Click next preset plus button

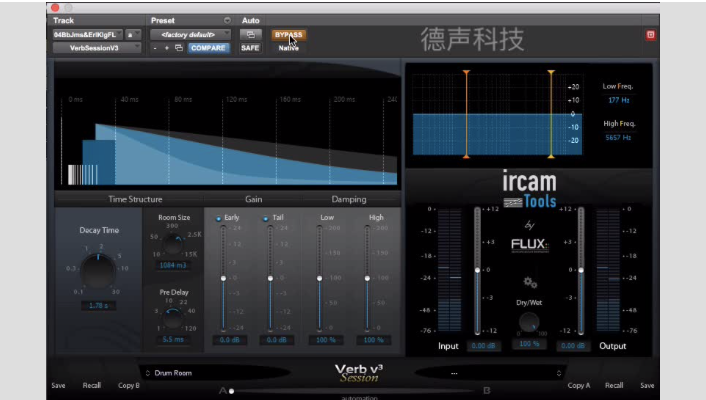point(167,48)
